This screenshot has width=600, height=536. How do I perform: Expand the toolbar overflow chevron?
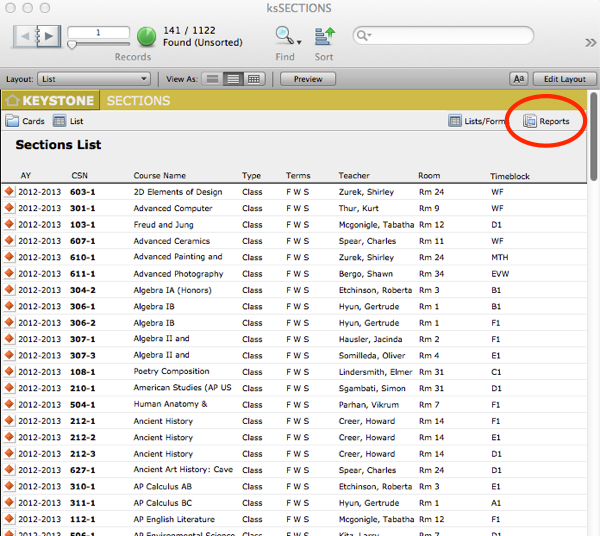pyautogui.click(x=590, y=42)
